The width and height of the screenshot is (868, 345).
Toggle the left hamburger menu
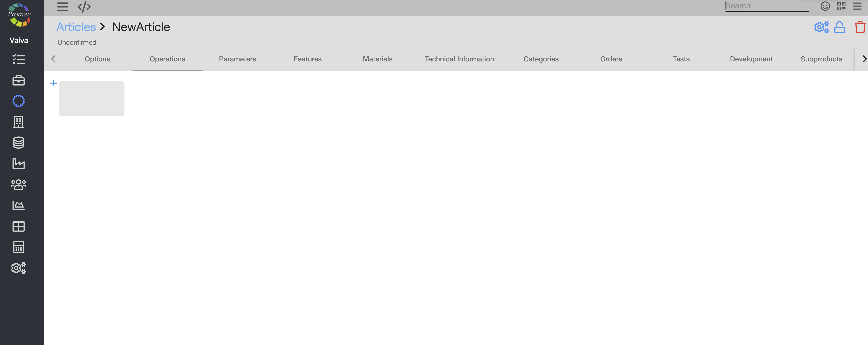62,7
